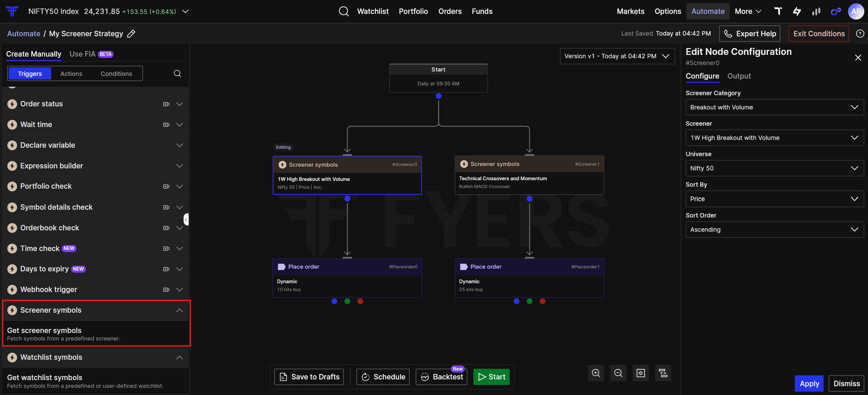The height and width of the screenshot is (395, 868).
Task: Collapse the left sidebar panel handle
Action: click(186, 220)
